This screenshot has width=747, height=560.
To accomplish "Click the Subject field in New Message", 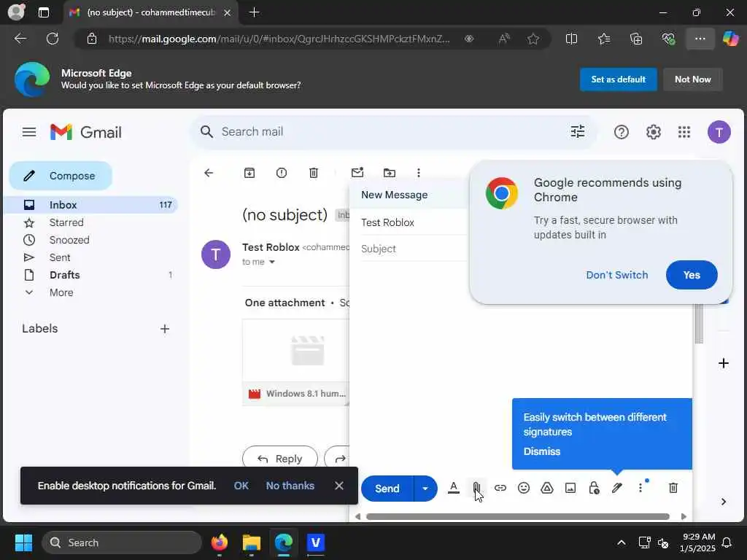I will pyautogui.click(x=414, y=249).
